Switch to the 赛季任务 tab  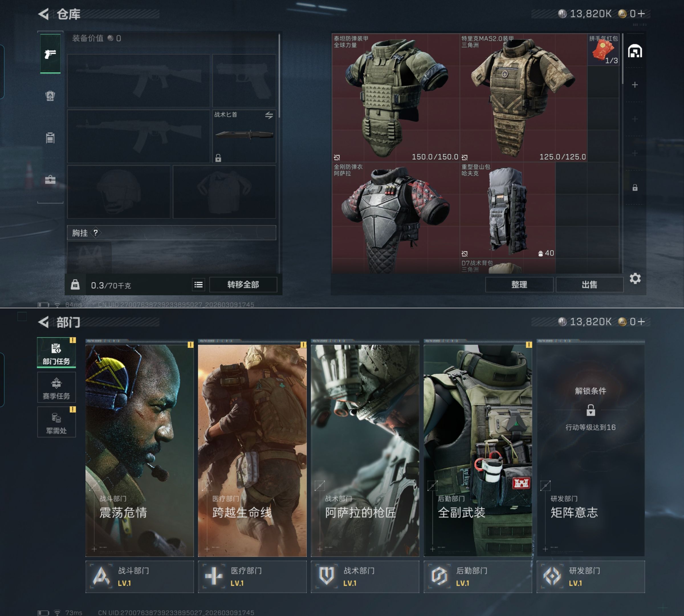[x=56, y=388]
